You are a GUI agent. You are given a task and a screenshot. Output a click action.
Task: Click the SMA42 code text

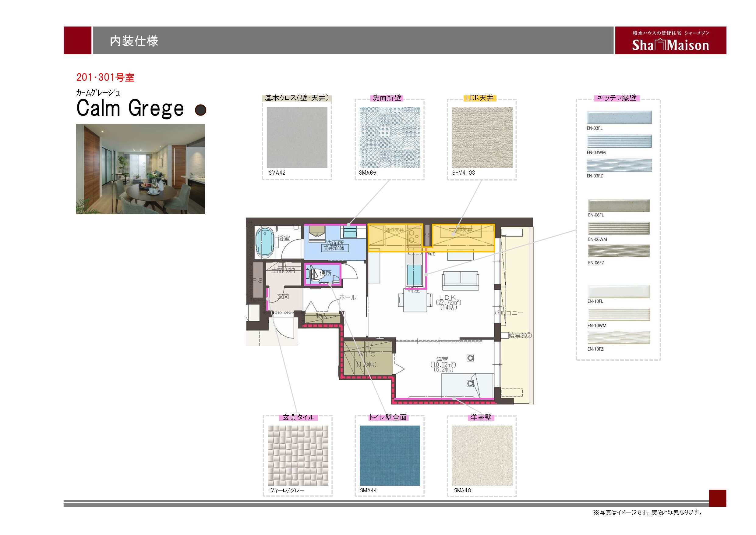277,173
